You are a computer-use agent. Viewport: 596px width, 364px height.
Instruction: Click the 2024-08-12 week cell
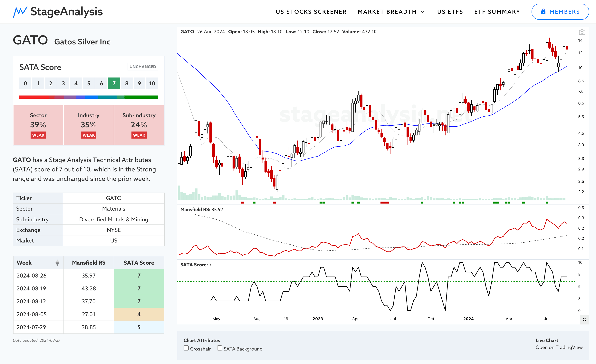[x=38, y=301]
